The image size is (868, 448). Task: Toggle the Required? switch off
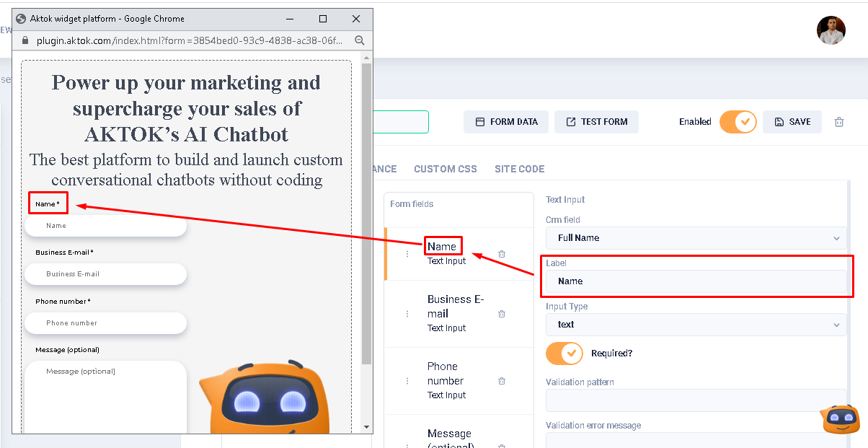coord(564,353)
